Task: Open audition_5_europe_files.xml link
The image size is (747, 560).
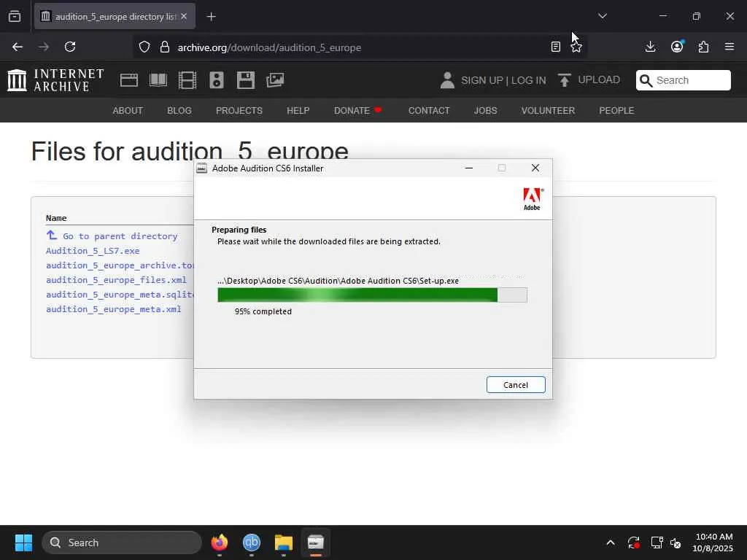Action: (116, 280)
